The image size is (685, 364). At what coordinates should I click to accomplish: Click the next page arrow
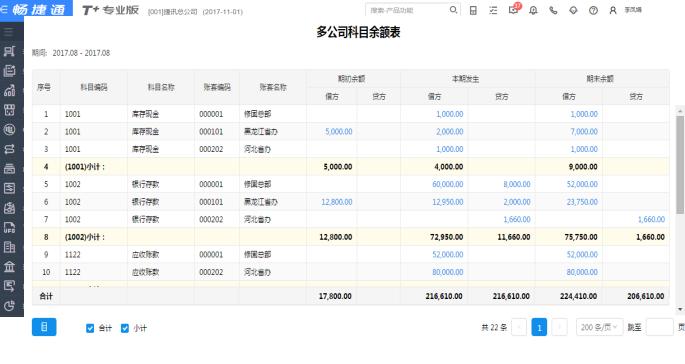[x=560, y=327]
